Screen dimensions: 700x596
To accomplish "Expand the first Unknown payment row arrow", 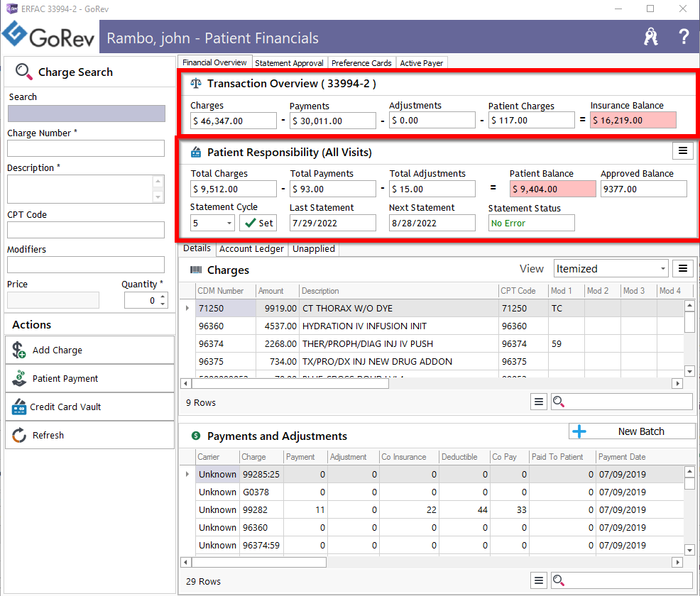I will click(187, 475).
